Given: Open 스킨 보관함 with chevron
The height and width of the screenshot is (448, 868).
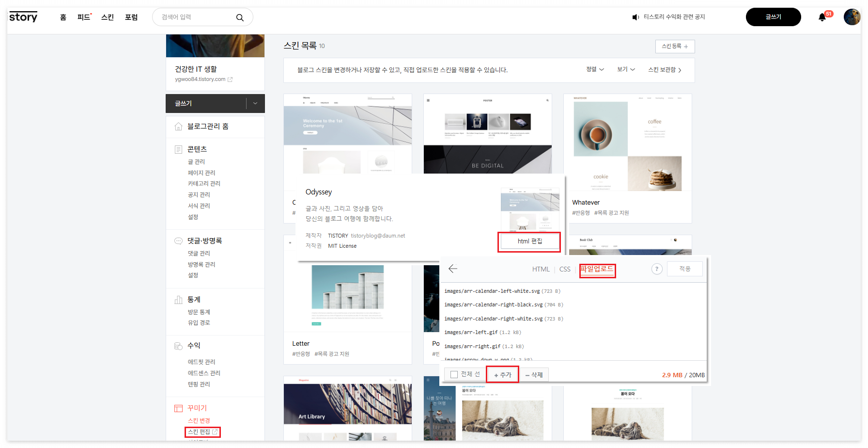Looking at the screenshot, I should coord(665,70).
